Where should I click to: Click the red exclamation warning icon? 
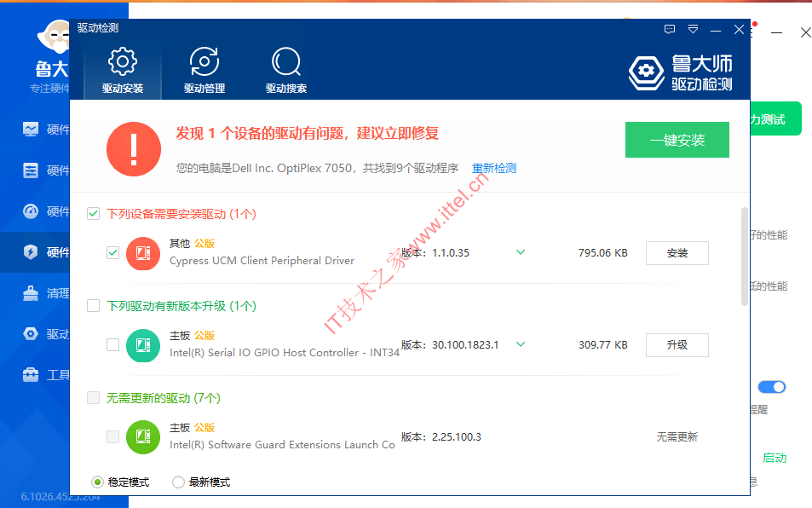click(x=134, y=149)
